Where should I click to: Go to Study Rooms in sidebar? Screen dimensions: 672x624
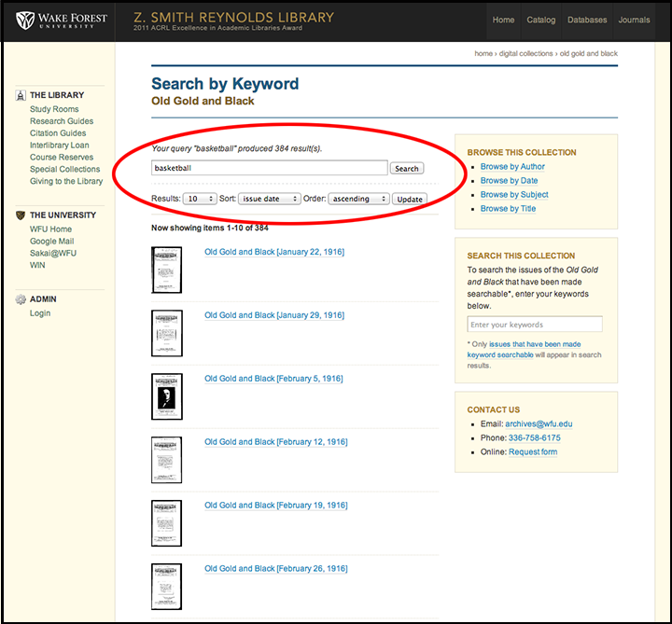(54, 109)
